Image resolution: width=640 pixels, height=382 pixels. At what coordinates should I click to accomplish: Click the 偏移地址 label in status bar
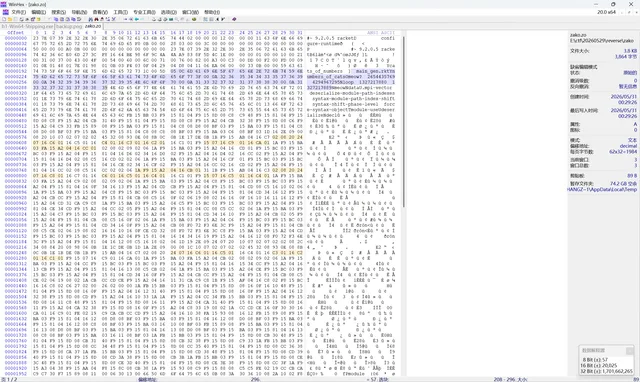tap(147, 380)
